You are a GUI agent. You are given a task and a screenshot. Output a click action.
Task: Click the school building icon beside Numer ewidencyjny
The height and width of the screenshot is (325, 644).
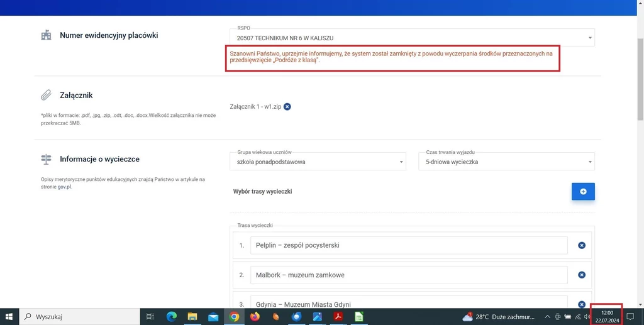coord(46,35)
